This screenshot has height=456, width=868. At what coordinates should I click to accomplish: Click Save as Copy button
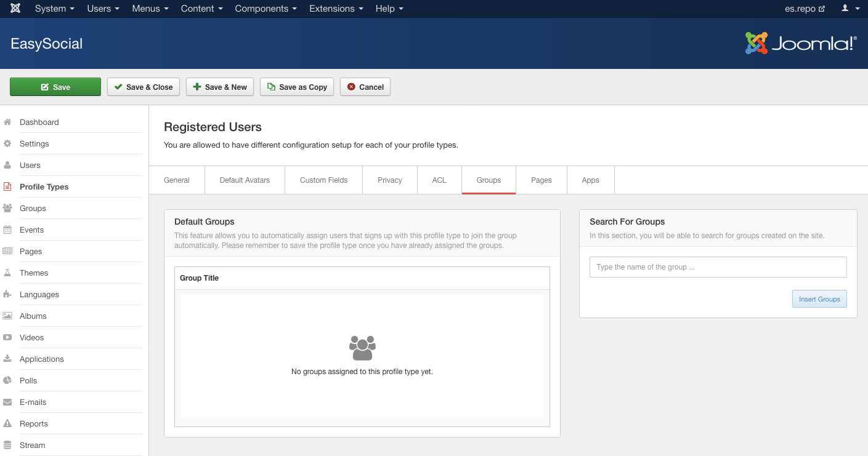point(297,87)
